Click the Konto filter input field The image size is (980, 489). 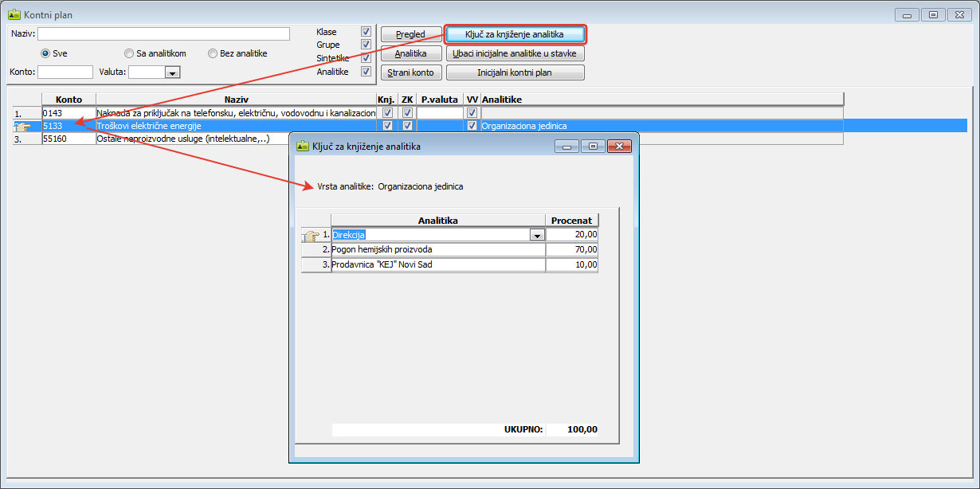pos(65,72)
